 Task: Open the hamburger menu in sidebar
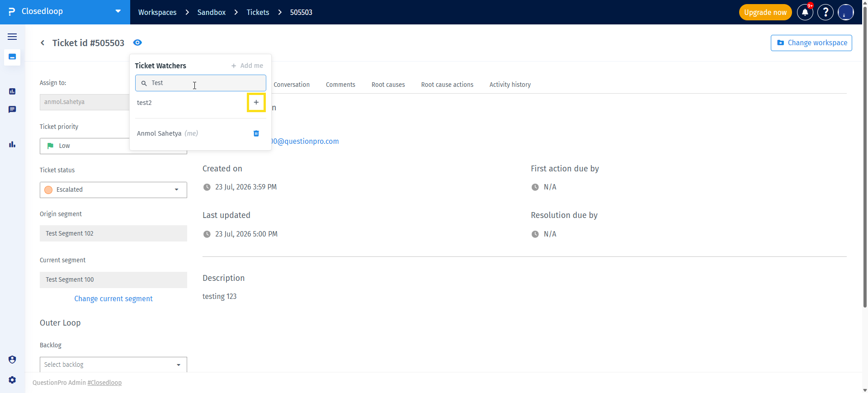pos(12,37)
